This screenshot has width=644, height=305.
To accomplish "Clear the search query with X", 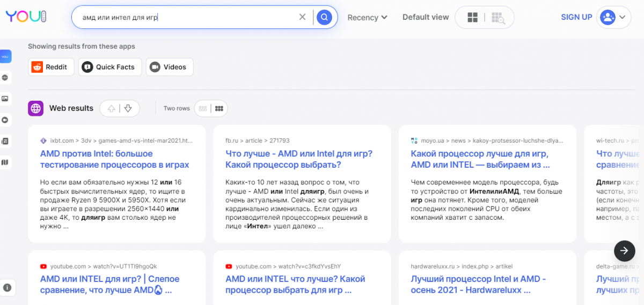I will point(303,17).
